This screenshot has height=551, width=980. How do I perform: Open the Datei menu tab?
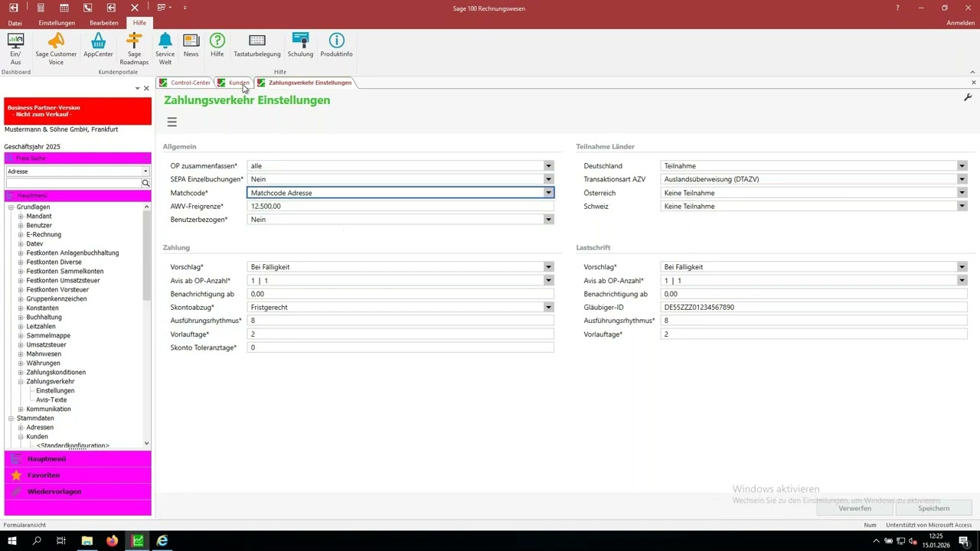(x=15, y=23)
